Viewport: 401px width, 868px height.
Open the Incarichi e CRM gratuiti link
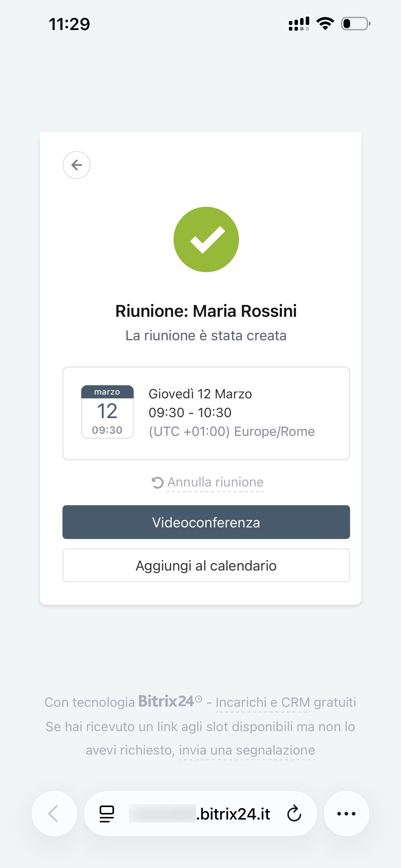[285, 702]
